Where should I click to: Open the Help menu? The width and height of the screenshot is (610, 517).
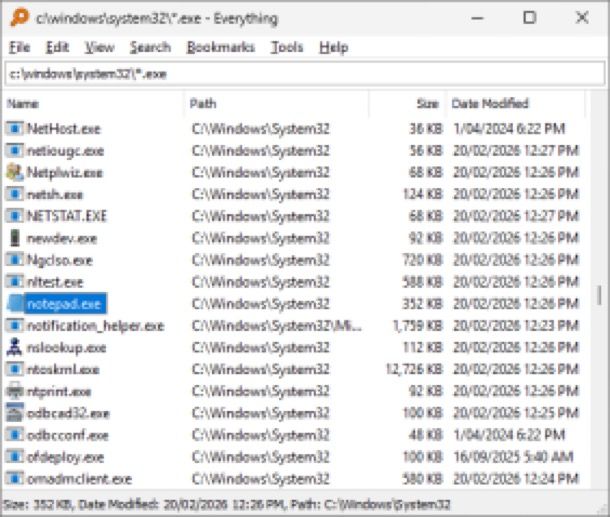334,47
